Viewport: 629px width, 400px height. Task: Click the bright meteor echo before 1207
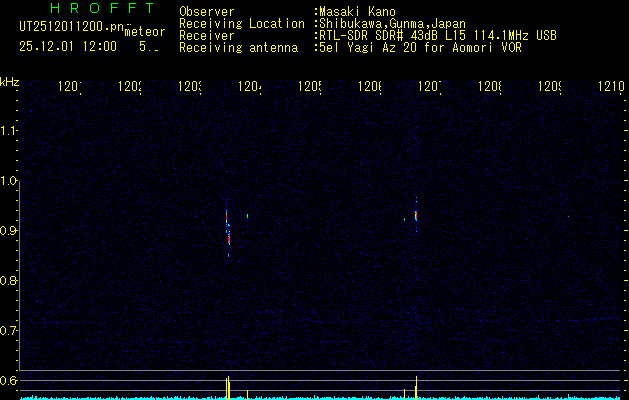point(416,215)
